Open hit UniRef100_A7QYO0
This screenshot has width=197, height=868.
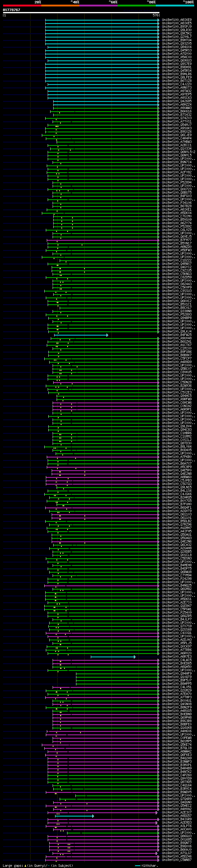pos(177,54)
